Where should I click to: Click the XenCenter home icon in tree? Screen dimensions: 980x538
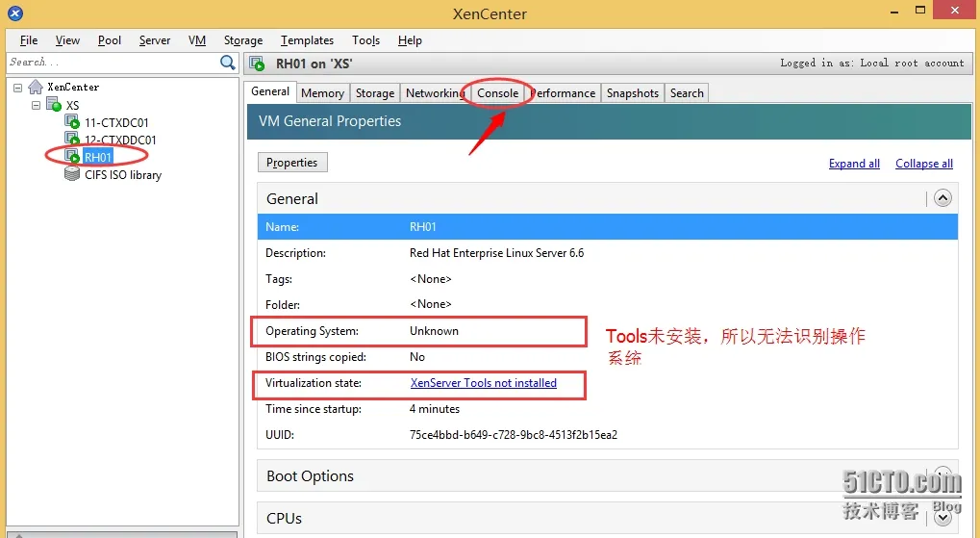point(36,87)
